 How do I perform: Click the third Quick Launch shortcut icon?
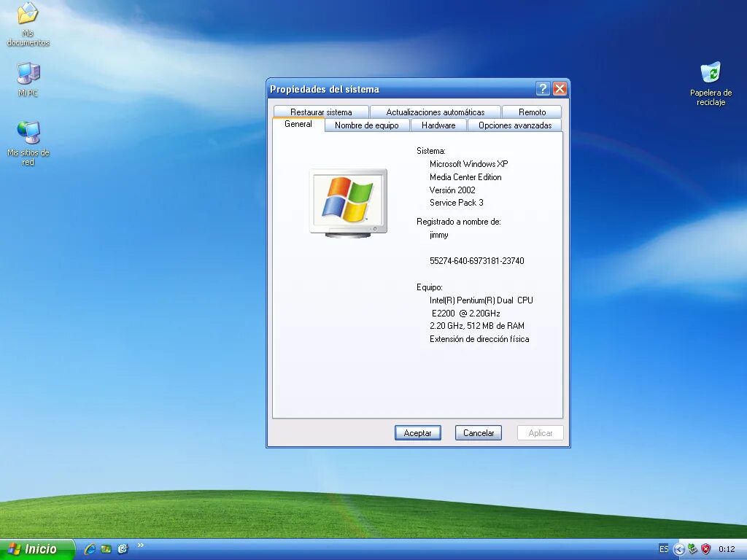pos(123,549)
